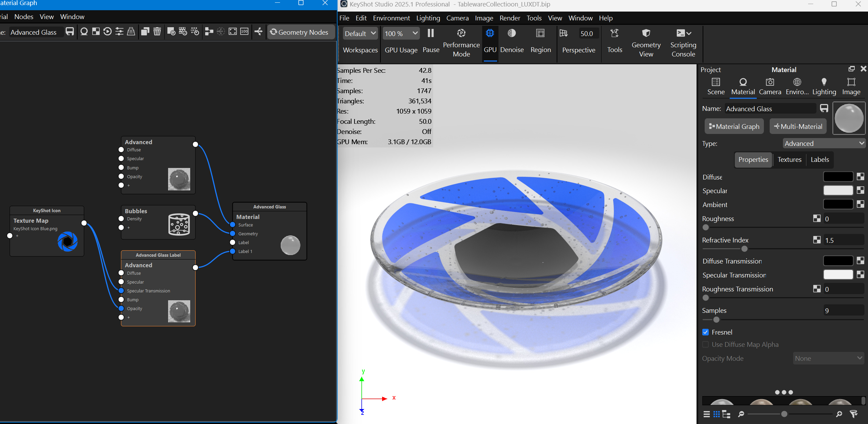Image resolution: width=868 pixels, height=424 pixels.
Task: Open the Render menu
Action: pos(510,18)
